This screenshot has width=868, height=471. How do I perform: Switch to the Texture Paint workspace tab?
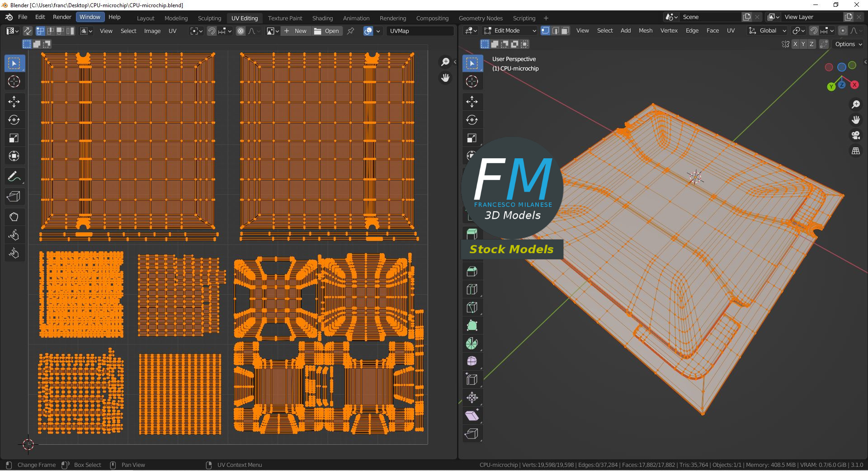285,18
